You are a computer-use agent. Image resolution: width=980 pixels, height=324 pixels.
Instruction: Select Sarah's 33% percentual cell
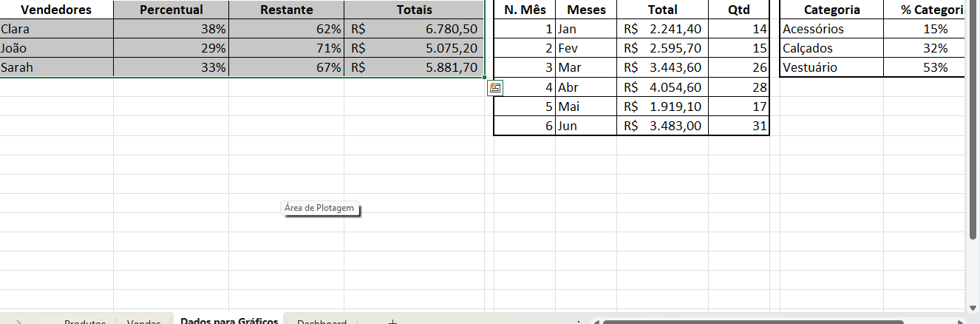[x=171, y=67]
